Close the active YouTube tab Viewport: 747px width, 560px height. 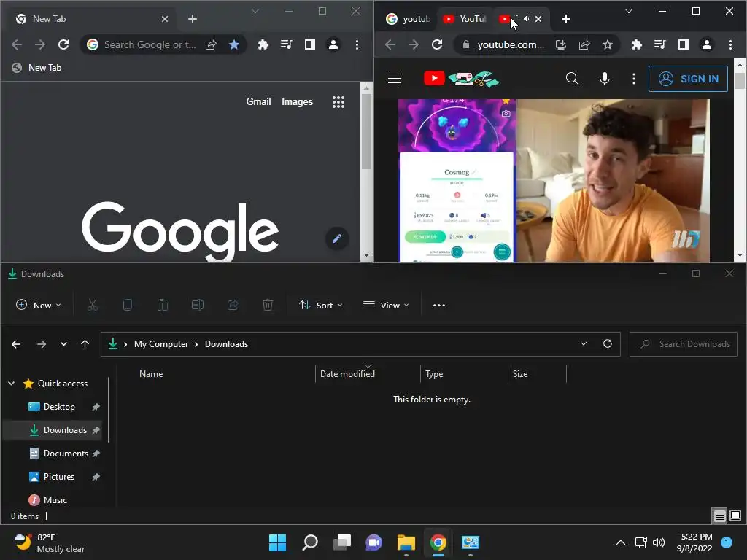pos(538,19)
